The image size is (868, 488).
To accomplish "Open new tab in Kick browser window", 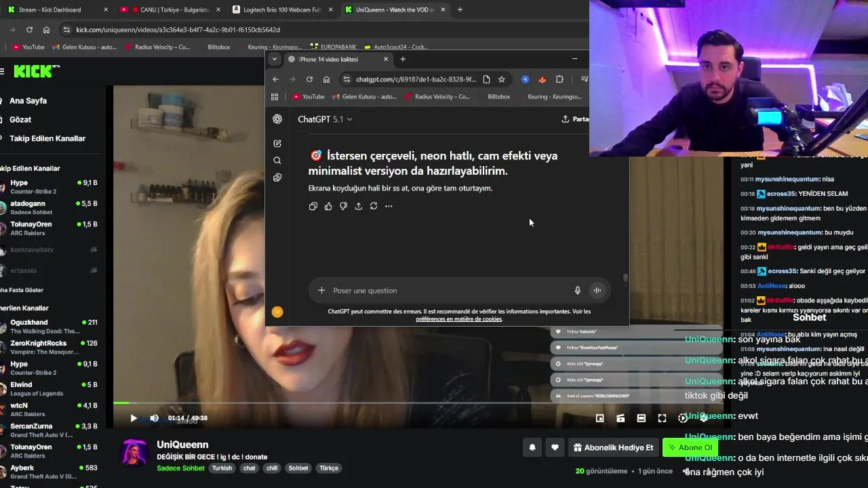I will (x=460, y=9).
